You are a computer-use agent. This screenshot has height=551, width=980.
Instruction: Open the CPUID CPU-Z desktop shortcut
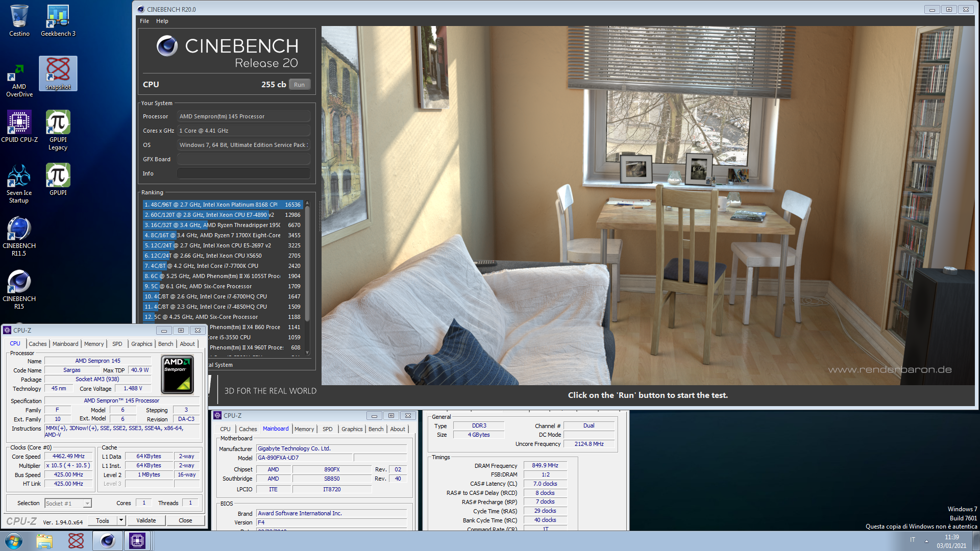point(19,127)
